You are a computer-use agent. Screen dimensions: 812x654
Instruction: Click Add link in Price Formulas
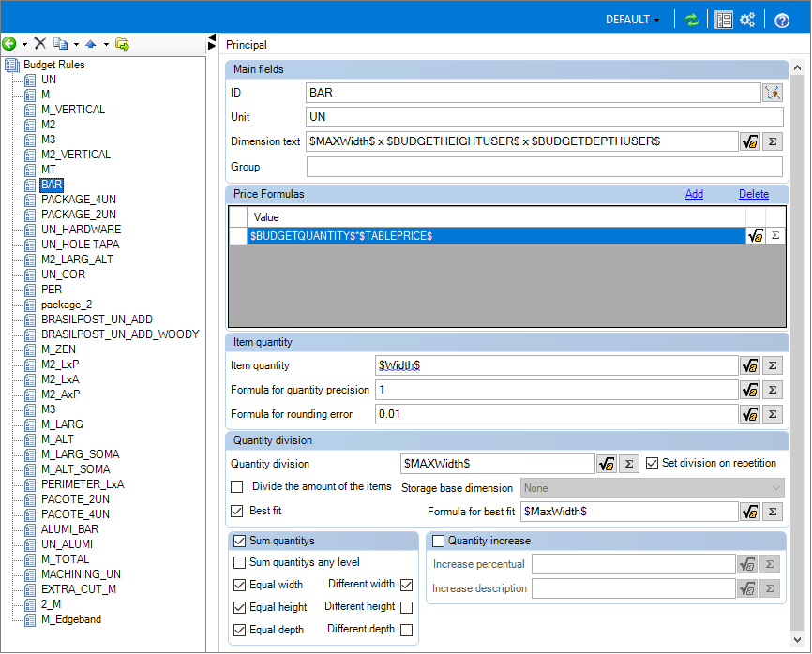point(694,194)
